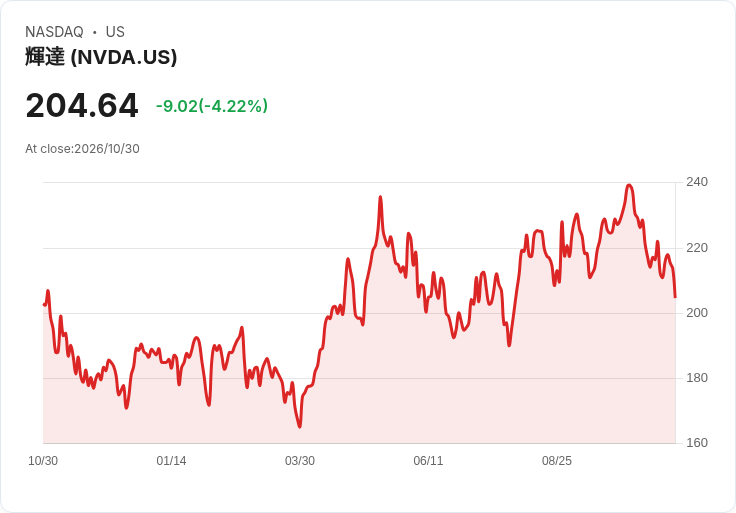Click the -9.02(-4.22%) price change
The height and width of the screenshot is (513, 736).
click(x=212, y=106)
